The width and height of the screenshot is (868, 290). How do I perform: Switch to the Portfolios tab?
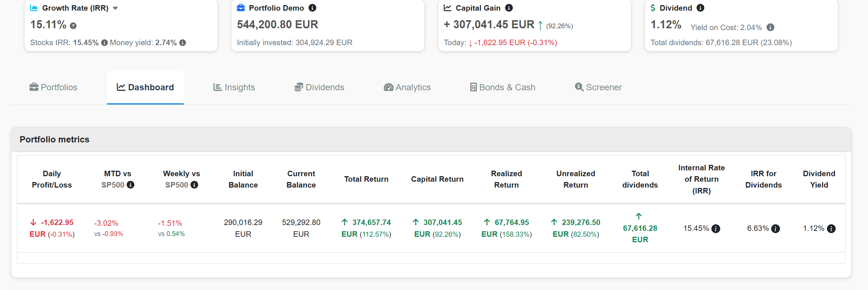click(54, 87)
